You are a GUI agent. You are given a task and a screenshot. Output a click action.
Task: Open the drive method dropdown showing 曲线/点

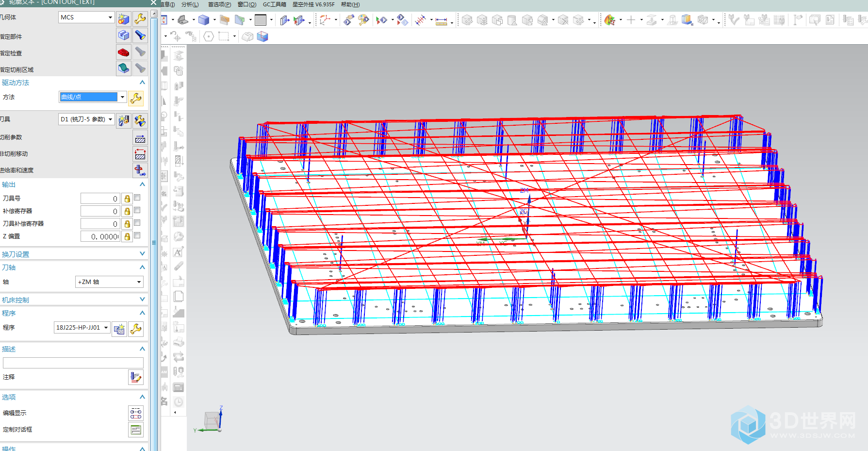click(x=93, y=97)
